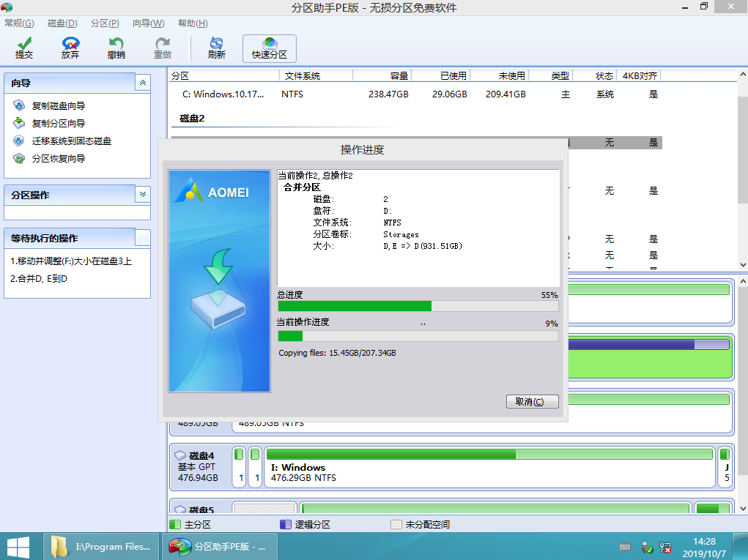Click the 放弃 (Discard) toolbar icon
The width and height of the screenshot is (748, 560).
pos(70,48)
